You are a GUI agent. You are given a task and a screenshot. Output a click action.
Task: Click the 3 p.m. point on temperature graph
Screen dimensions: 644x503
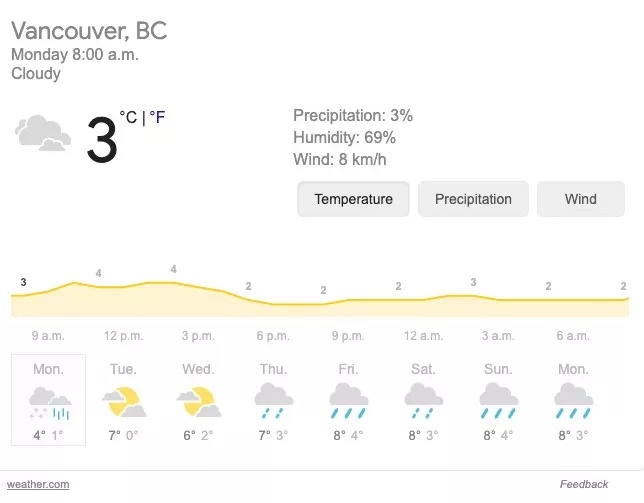pyautogui.click(x=198, y=287)
